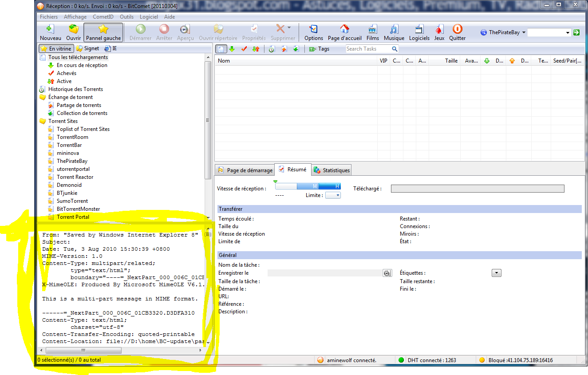The height and width of the screenshot is (375, 588).
Task: Go to Page d'accueil
Action: tap(345, 33)
